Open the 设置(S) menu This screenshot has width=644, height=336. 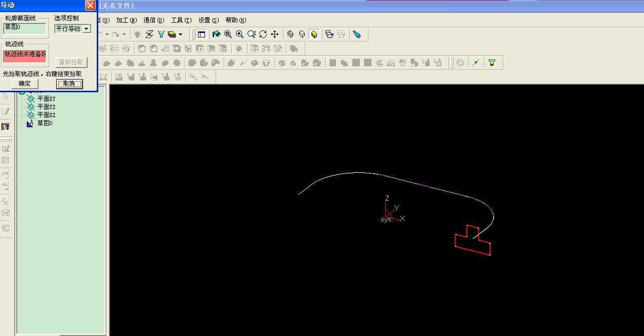pos(208,20)
